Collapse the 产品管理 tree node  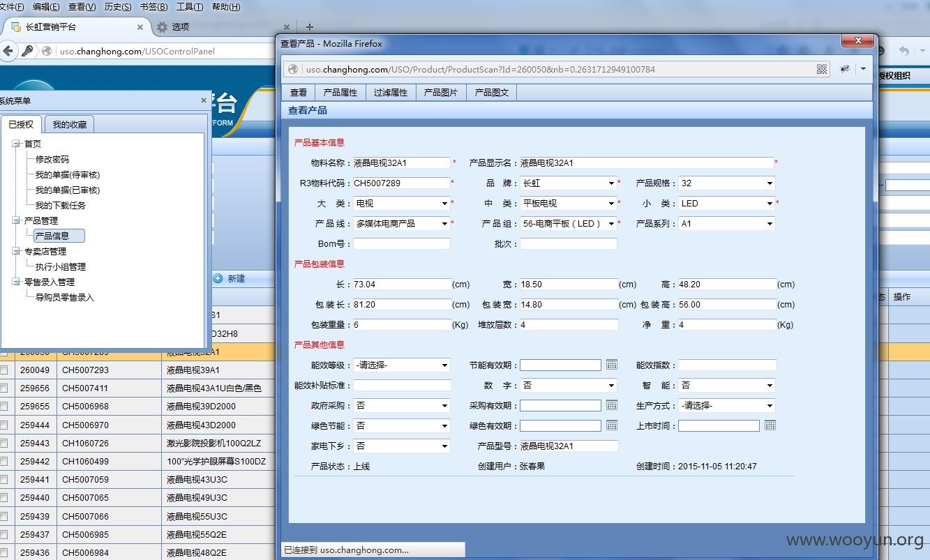[x=16, y=220]
